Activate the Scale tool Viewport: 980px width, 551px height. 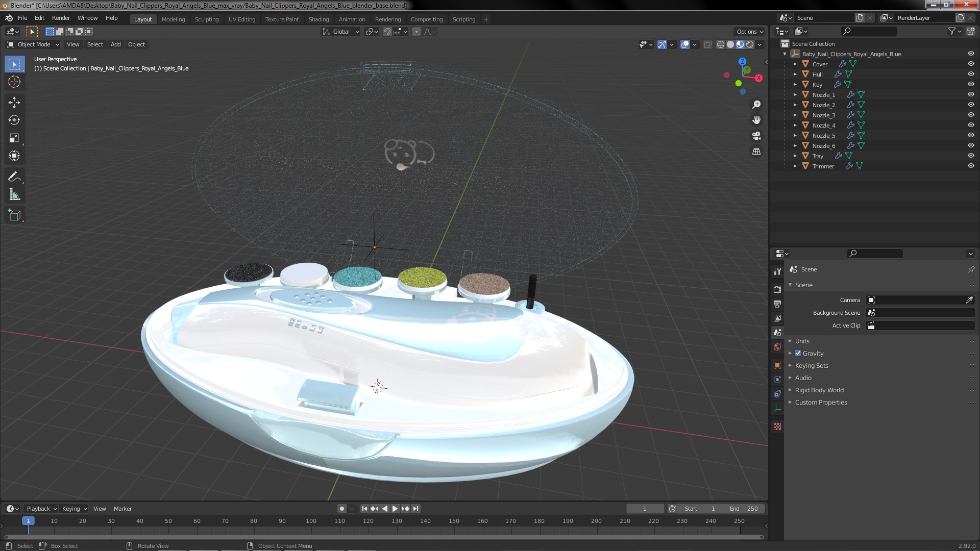(x=14, y=138)
